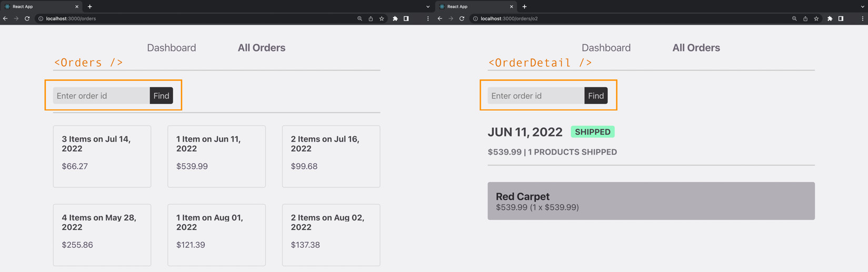868x272 pixels.
Task: Open the 1 Item on Jun 11 order card
Action: pos(216,156)
